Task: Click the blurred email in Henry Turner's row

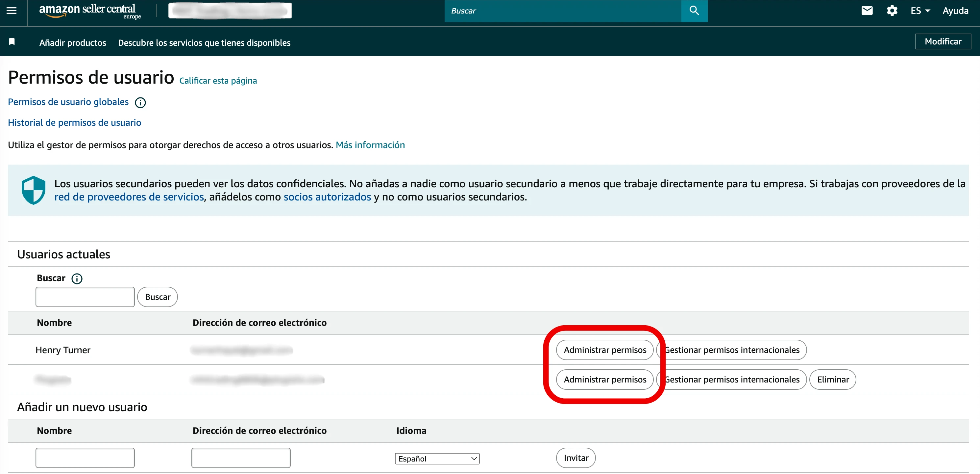Action: click(242, 350)
